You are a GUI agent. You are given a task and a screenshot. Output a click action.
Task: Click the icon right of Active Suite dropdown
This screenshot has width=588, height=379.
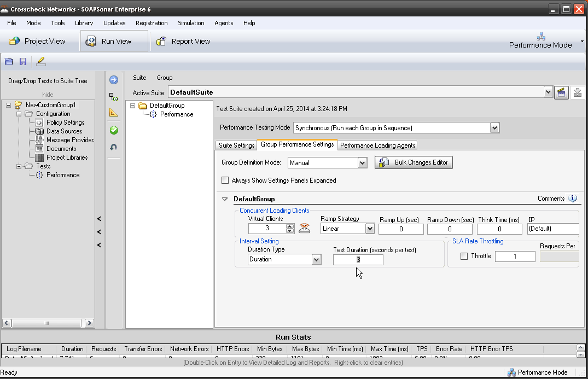(561, 92)
